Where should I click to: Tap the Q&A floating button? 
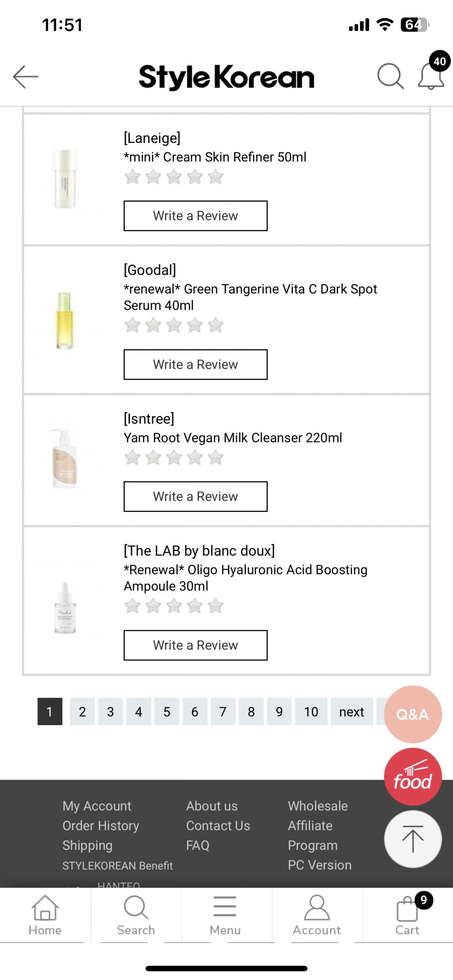[412, 714]
